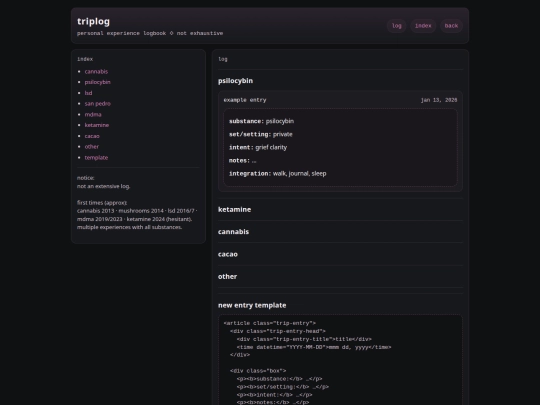Click the notes: line in entry

tap(242, 160)
